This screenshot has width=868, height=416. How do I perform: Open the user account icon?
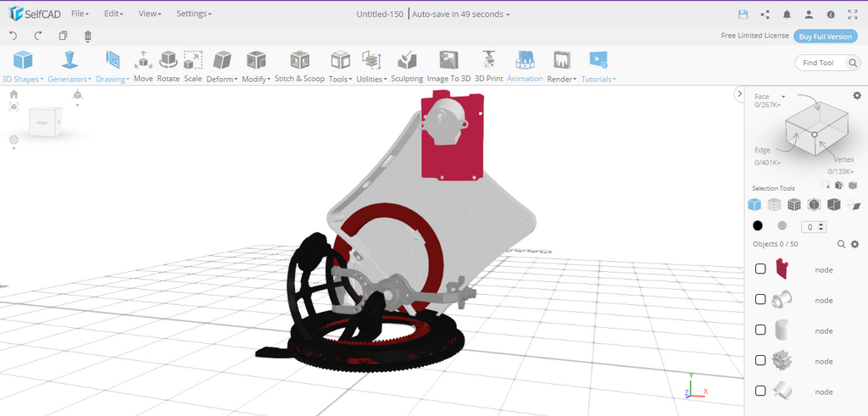click(809, 14)
